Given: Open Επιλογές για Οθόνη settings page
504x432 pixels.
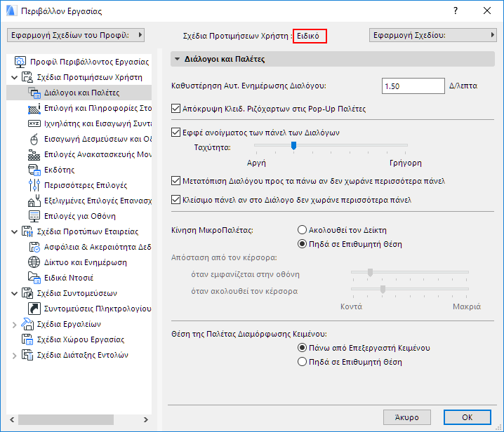Looking at the screenshot, I should click(80, 216).
